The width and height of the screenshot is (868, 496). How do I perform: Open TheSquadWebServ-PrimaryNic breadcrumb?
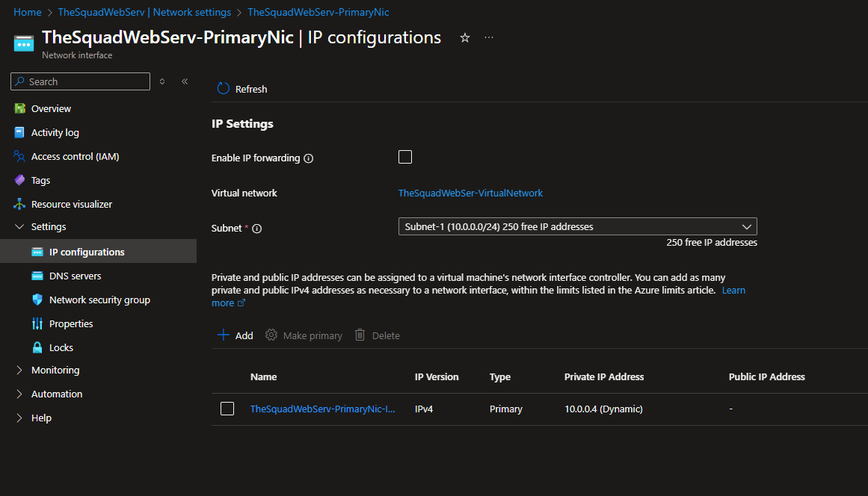tap(318, 12)
